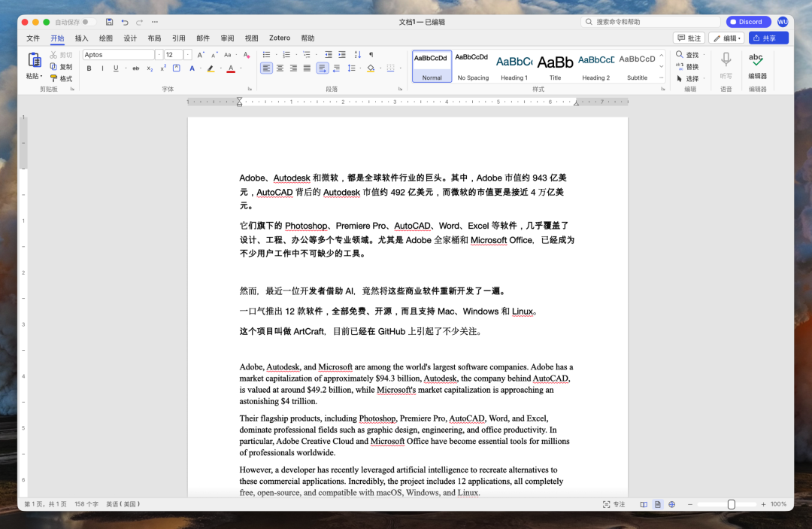Apply subscript formatting
Screen dimensions: 812x529
click(x=150, y=68)
